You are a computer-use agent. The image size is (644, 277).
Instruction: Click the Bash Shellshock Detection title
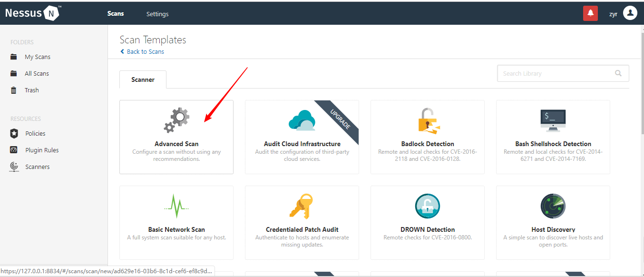(553, 144)
